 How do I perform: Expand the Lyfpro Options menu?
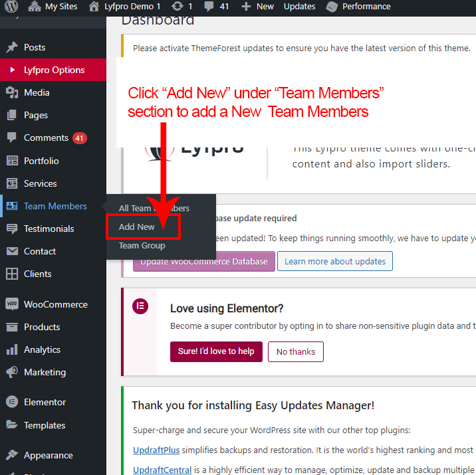click(54, 70)
